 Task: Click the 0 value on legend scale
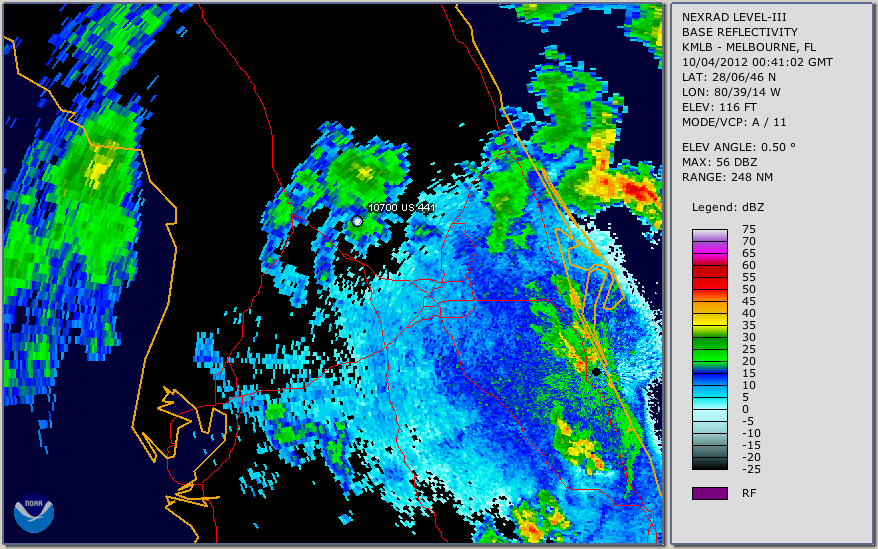tap(745, 410)
